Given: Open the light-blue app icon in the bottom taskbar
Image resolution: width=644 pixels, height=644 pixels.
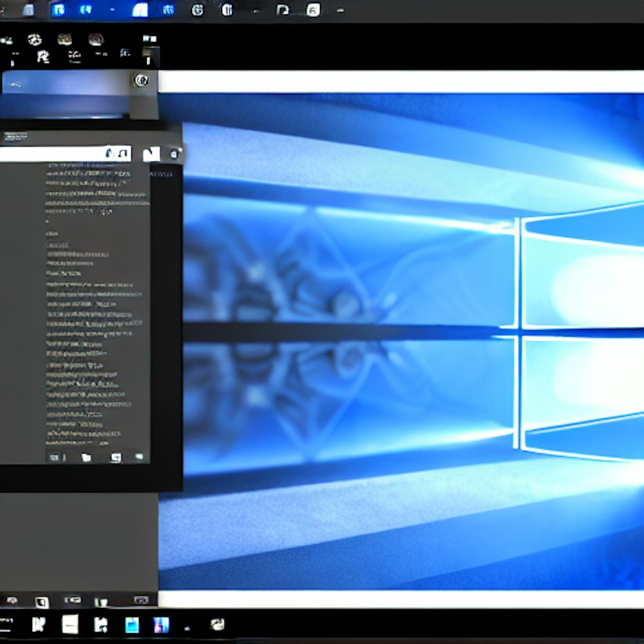Looking at the screenshot, I should tap(132, 625).
